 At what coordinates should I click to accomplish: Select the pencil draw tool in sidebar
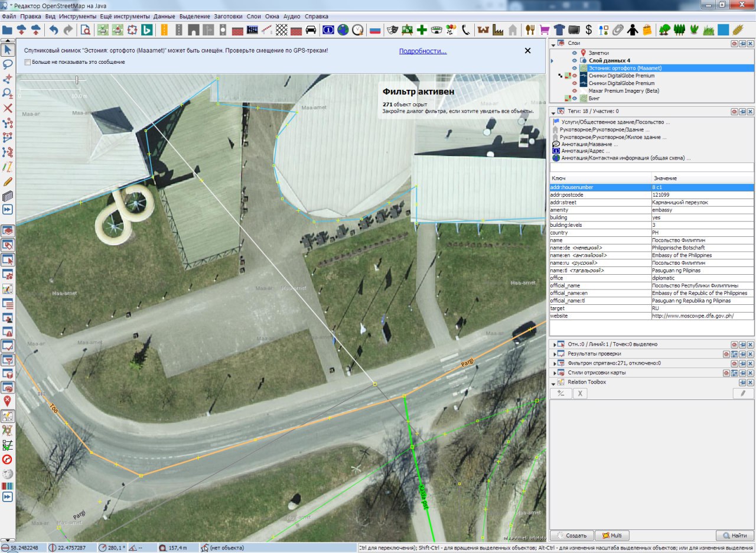pyautogui.click(x=8, y=181)
